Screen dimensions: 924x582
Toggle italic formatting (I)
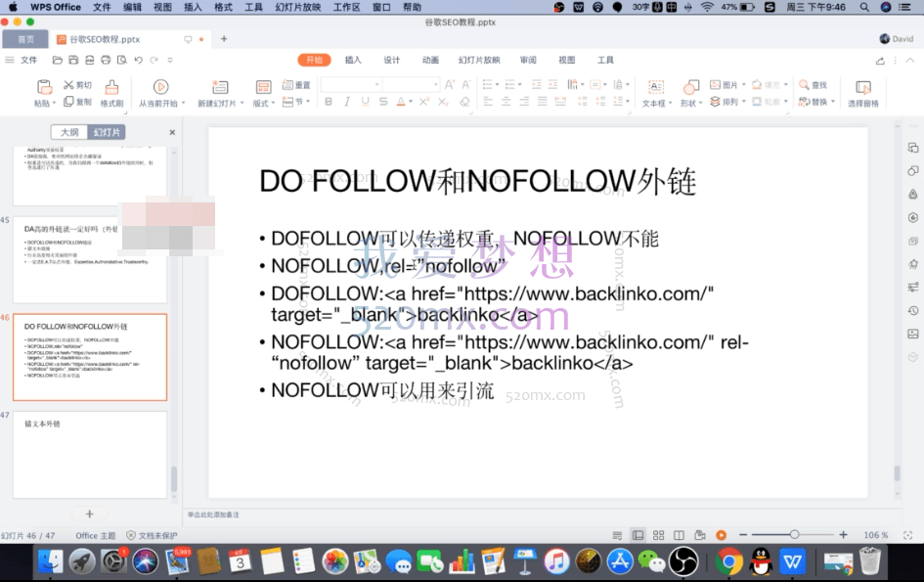347,102
